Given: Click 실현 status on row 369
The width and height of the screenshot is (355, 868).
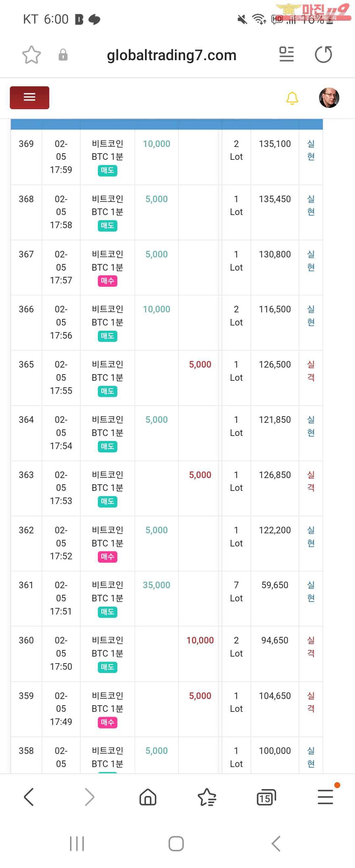Looking at the screenshot, I should (311, 150).
